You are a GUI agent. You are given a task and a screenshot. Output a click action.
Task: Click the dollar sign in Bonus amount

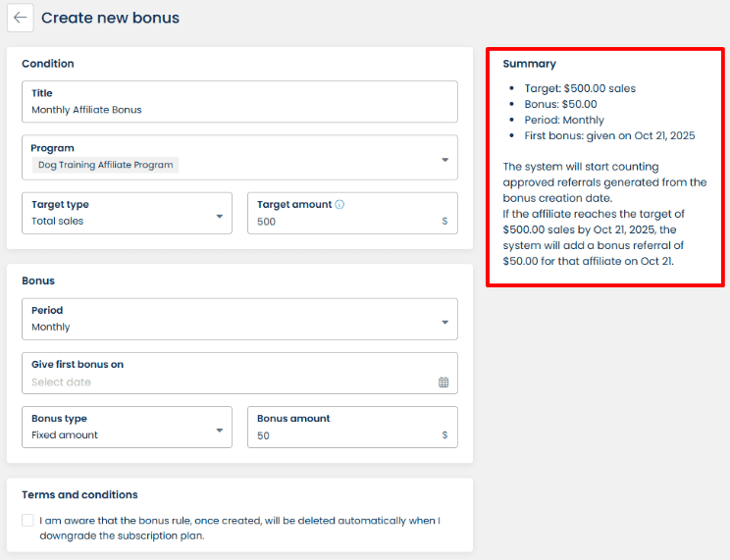pos(444,435)
